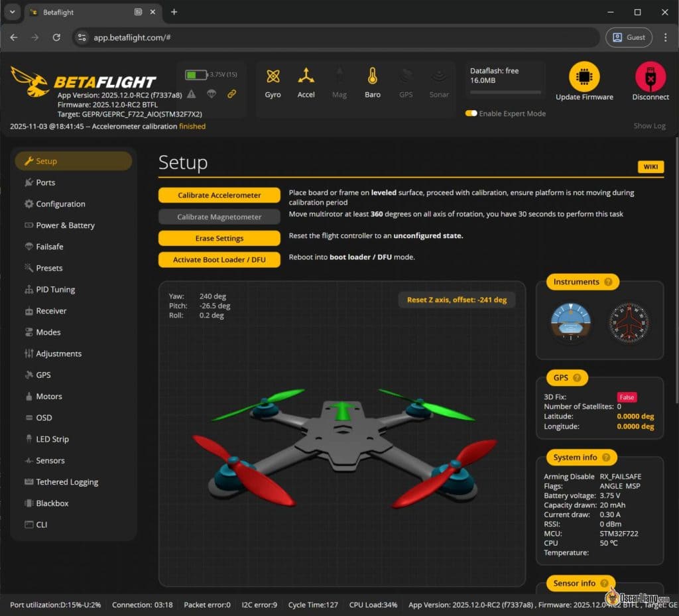Click the Baro thermometer icon
This screenshot has height=616, width=679.
(373, 76)
